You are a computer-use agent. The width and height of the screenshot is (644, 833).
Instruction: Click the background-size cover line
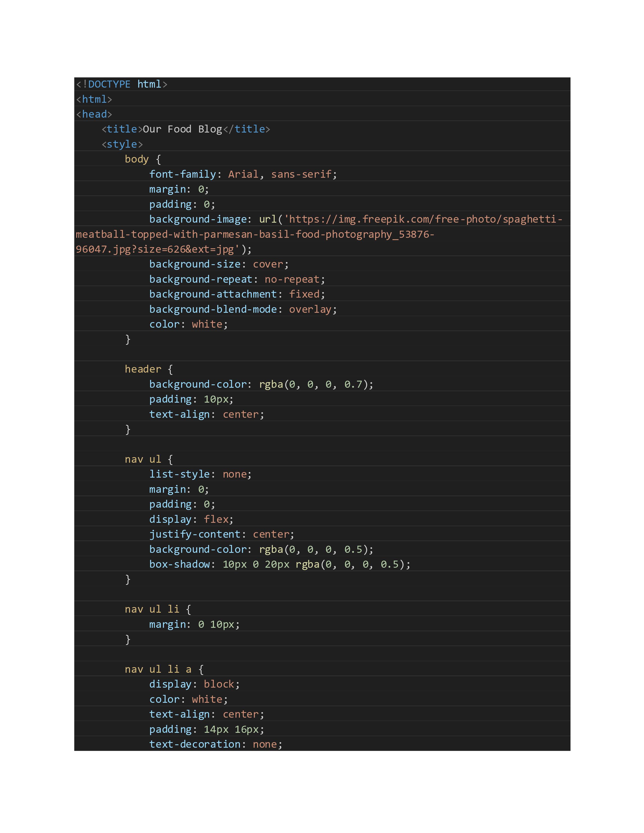pos(219,264)
